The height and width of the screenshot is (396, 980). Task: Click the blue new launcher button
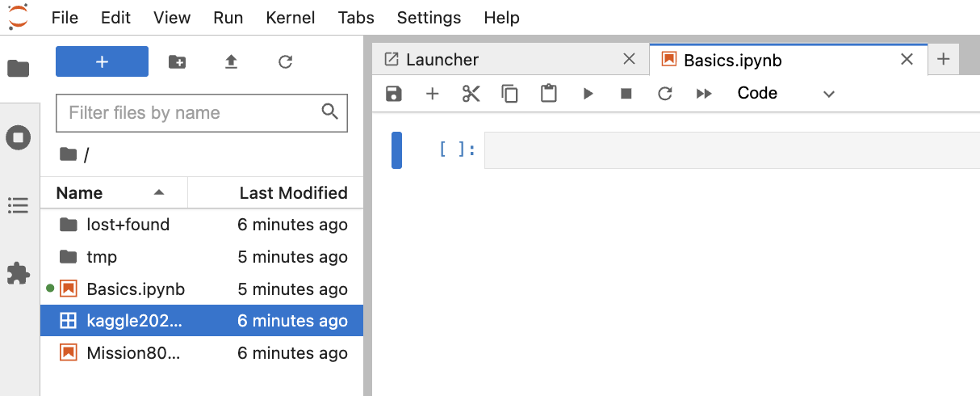(x=102, y=61)
